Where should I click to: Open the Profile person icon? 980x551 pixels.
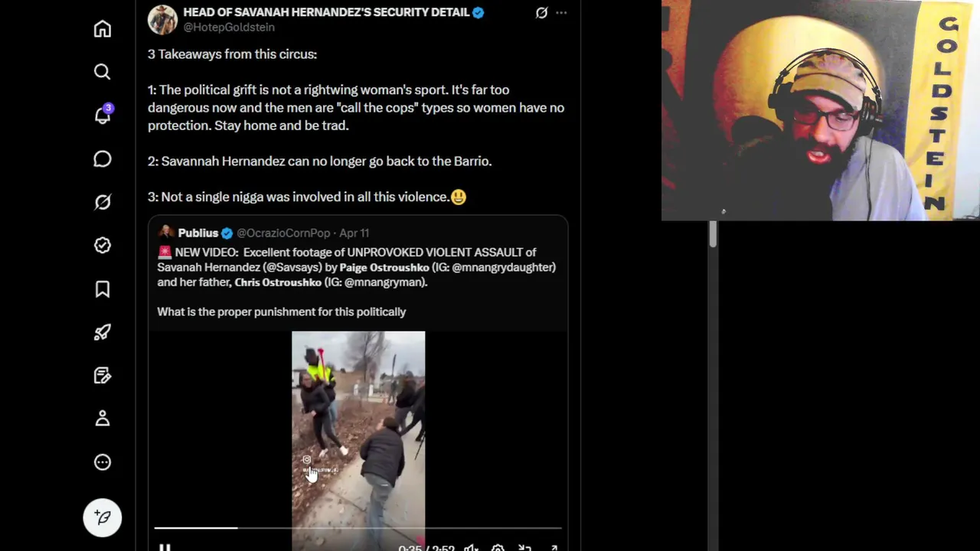tap(103, 419)
